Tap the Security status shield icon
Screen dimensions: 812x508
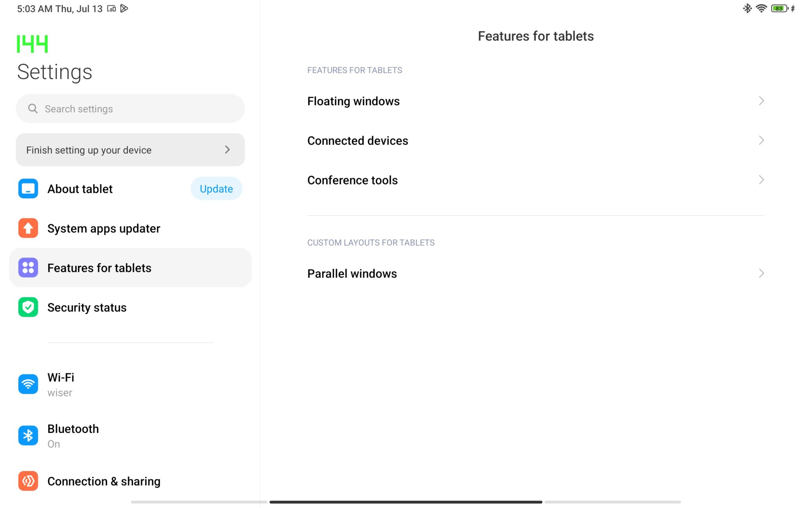click(28, 307)
